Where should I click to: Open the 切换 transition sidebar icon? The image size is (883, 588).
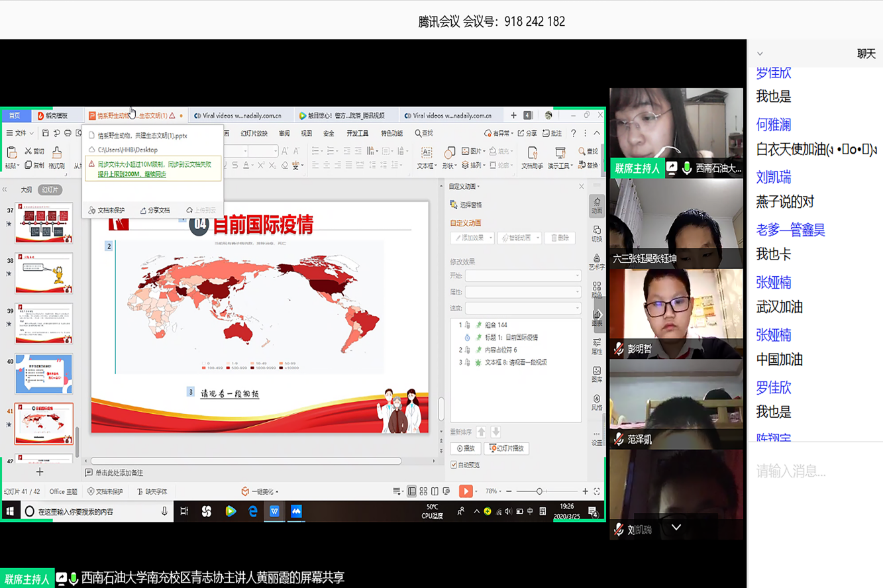[x=596, y=233]
